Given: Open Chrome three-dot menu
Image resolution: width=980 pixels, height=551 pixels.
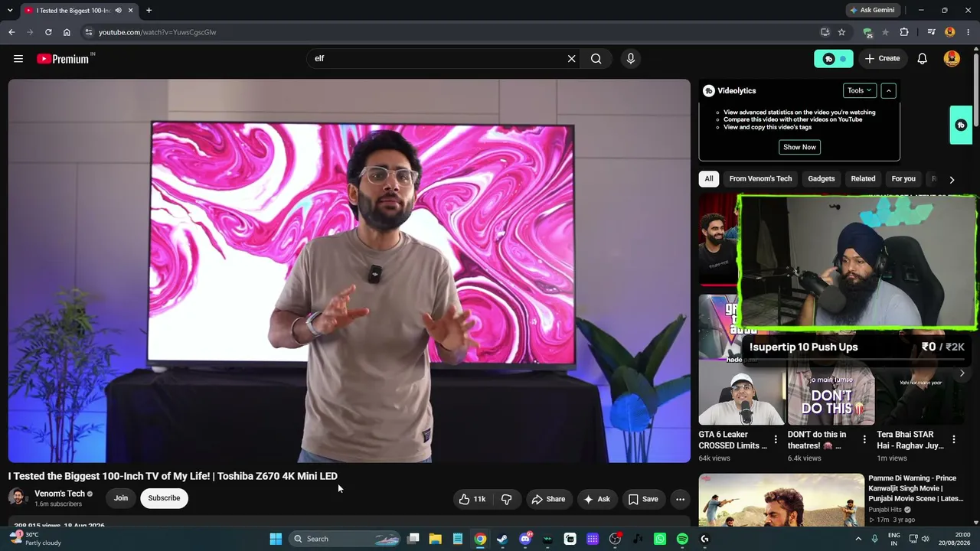Looking at the screenshot, I should coord(969,32).
